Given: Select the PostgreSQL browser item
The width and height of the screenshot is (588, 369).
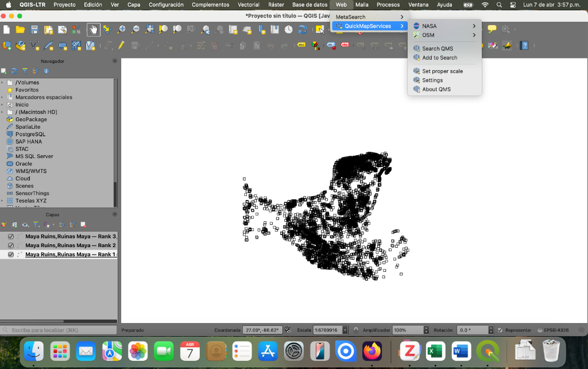Looking at the screenshot, I should [30, 134].
